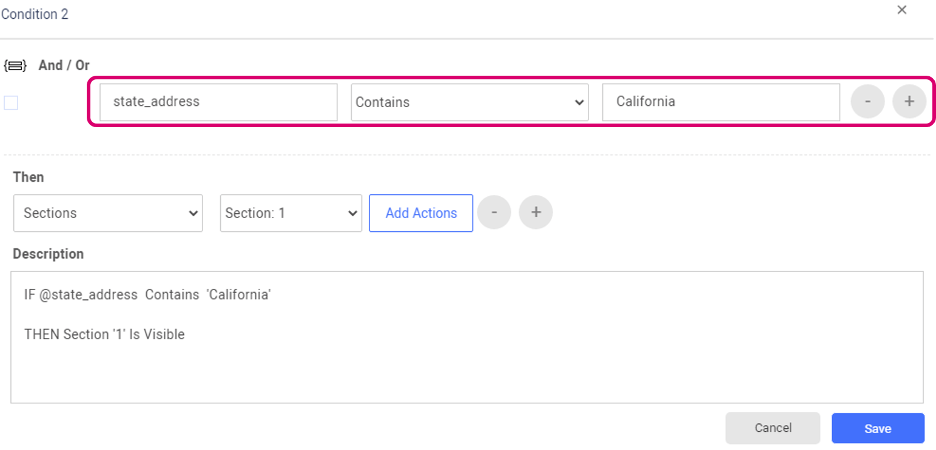The height and width of the screenshot is (450, 936).
Task: Save the condition
Action: [877, 428]
